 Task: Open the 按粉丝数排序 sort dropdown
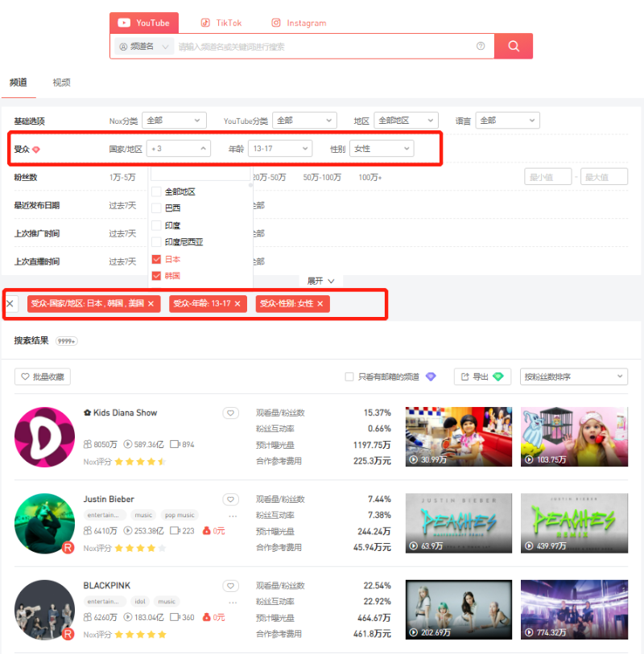tap(574, 376)
